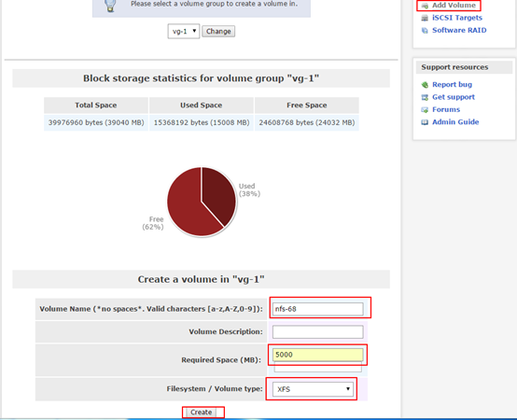Click the Software RAID icon

pyautogui.click(x=425, y=30)
